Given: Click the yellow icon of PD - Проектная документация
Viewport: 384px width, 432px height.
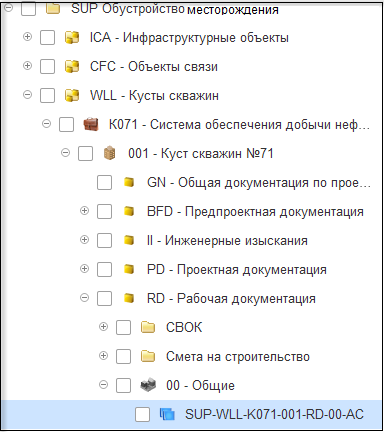Looking at the screenshot, I should [x=129, y=269].
